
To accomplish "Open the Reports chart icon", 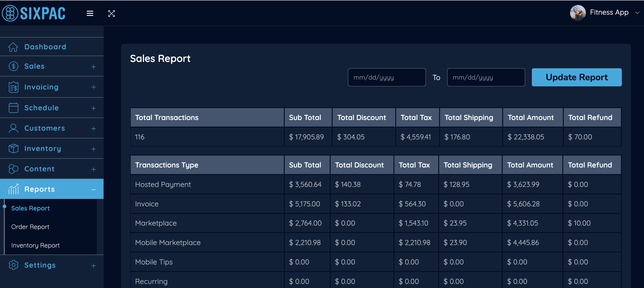I will [13, 189].
